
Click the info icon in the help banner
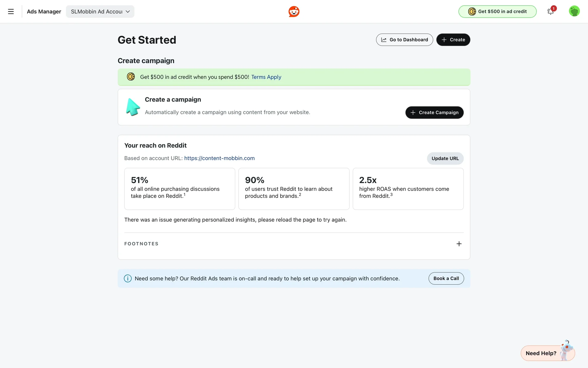pyautogui.click(x=128, y=278)
